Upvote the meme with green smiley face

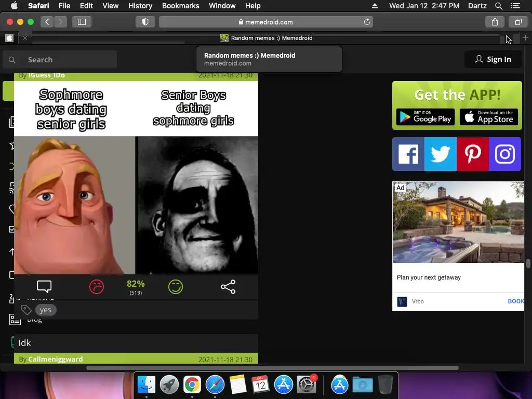coord(176,287)
